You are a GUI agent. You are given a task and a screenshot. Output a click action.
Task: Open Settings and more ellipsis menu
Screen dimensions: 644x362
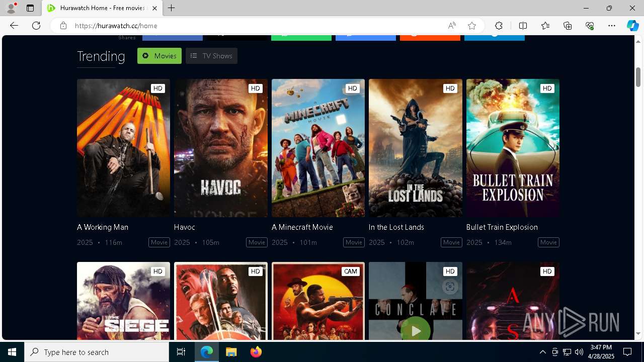coord(612,26)
